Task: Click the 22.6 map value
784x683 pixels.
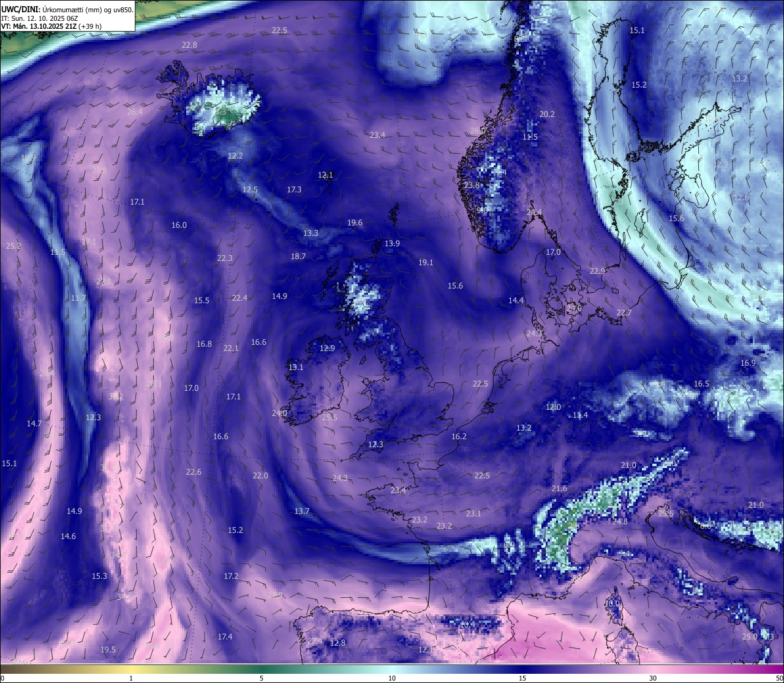Action: click(x=194, y=472)
